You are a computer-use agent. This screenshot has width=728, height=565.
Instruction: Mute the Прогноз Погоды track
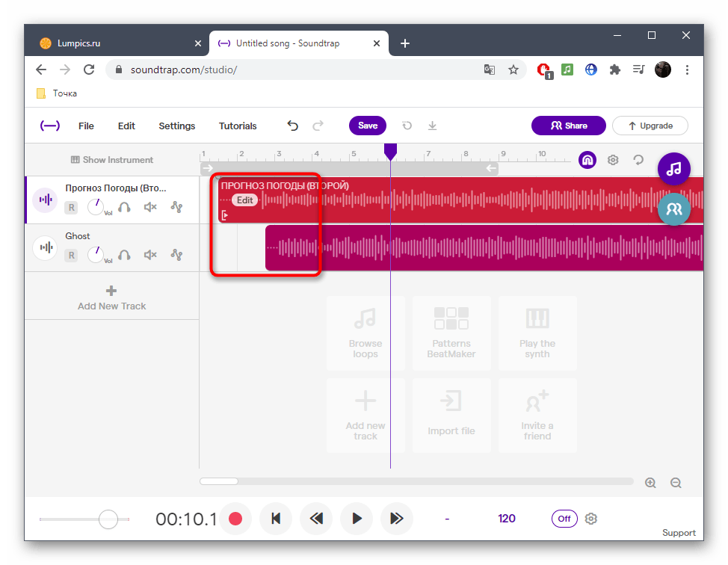click(x=150, y=207)
